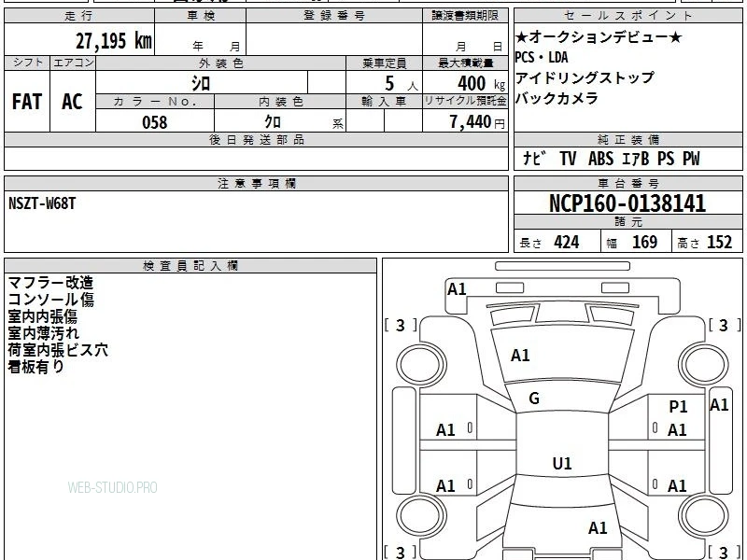The image size is (747, 560).
Task: Select the 看板有り inspector note
Action: pyautogui.click(x=35, y=367)
